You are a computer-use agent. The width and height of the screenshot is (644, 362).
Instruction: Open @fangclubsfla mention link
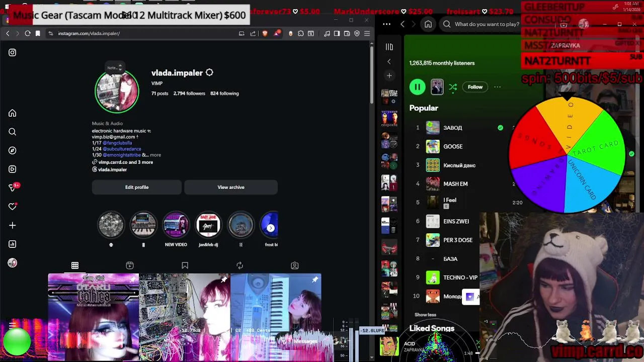117,143
